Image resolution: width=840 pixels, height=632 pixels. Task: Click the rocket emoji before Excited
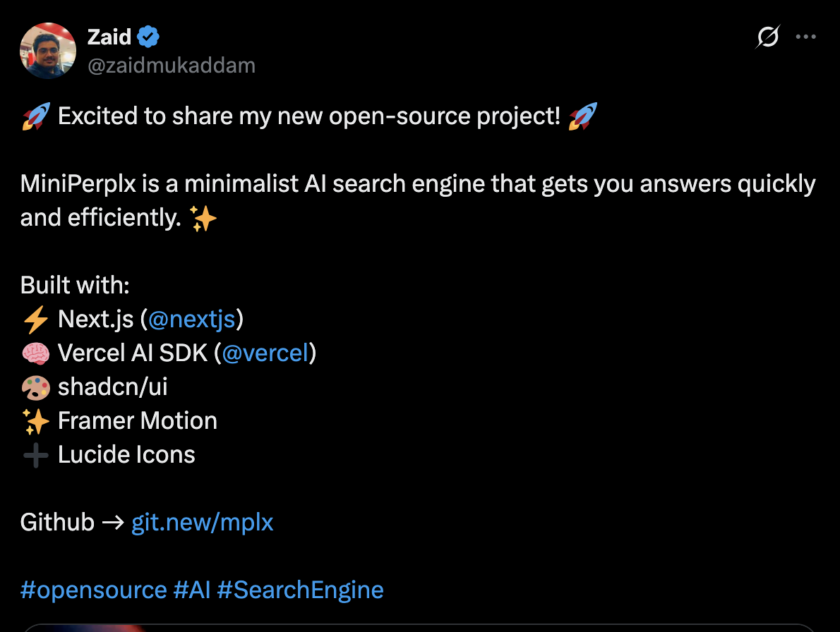36,116
